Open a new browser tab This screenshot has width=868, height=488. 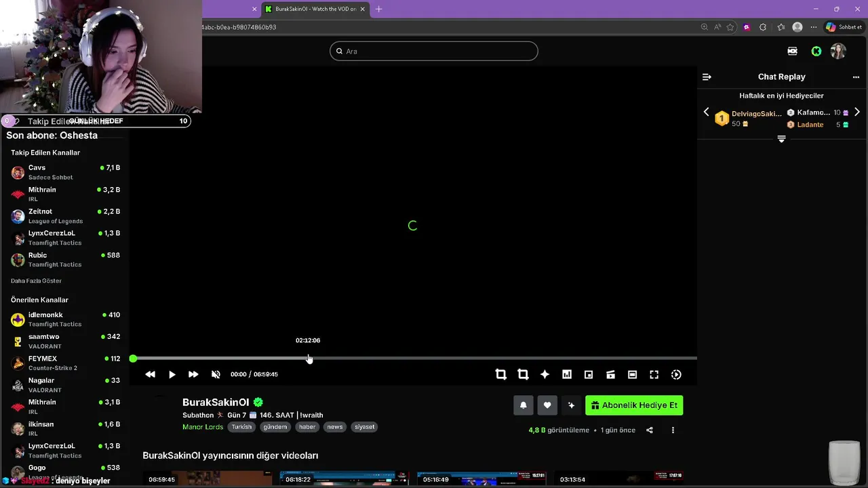click(x=378, y=9)
